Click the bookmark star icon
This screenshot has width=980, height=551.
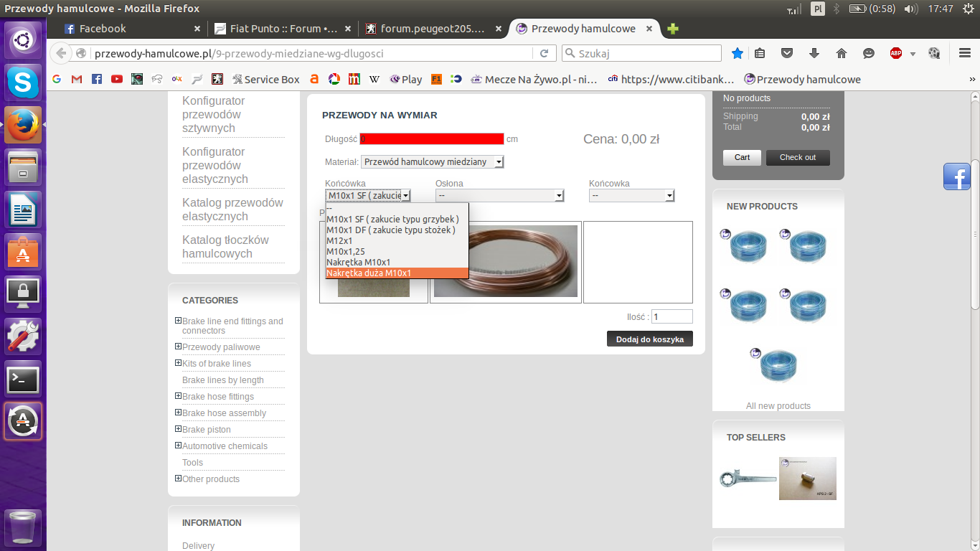(737, 53)
